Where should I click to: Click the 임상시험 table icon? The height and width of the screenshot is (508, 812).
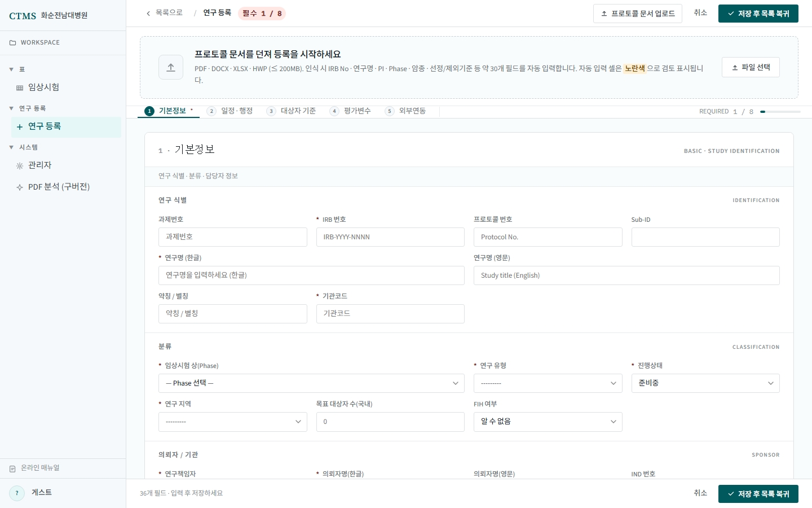tap(20, 87)
